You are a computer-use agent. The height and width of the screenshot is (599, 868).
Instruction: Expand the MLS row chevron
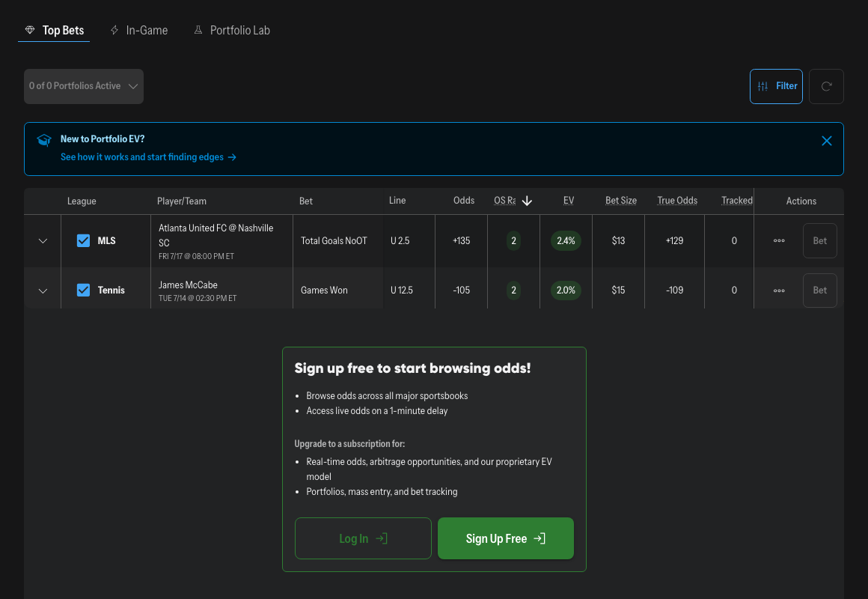(43, 241)
